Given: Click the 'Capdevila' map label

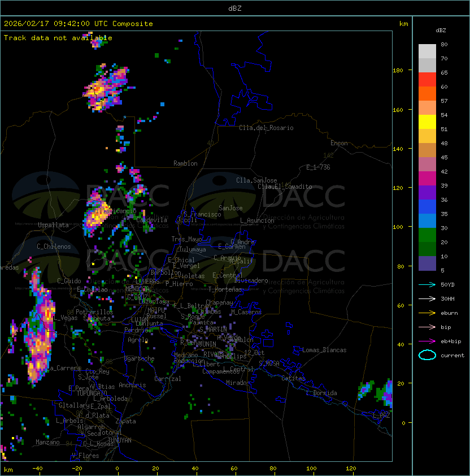Looking at the screenshot, I should point(152,220).
